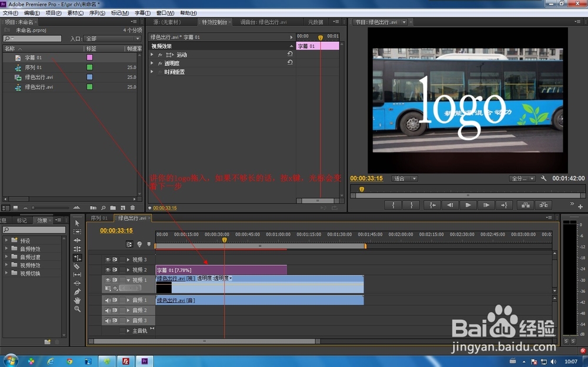The height and width of the screenshot is (367, 588).
Task: Click the timeline playhead marker
Action: point(224,240)
